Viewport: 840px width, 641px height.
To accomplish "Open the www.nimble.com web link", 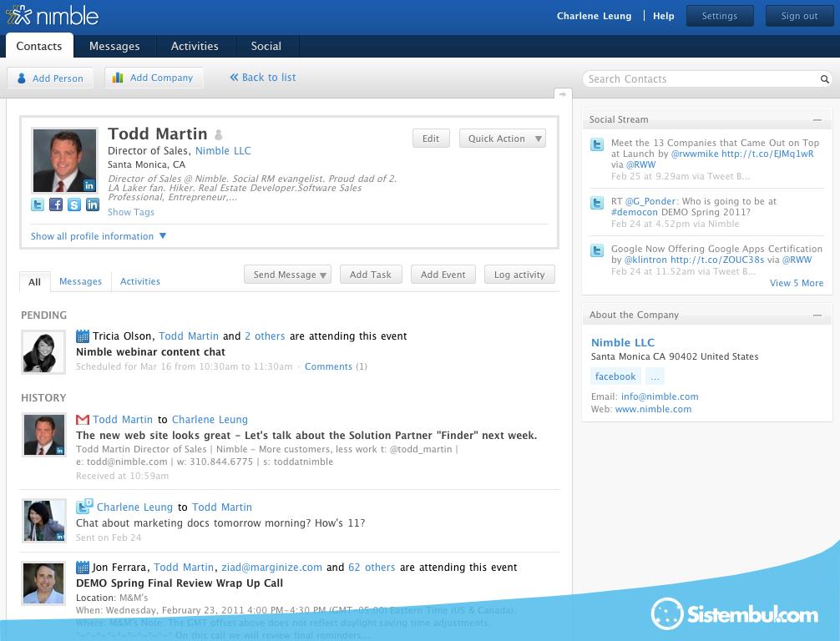I will (x=653, y=409).
